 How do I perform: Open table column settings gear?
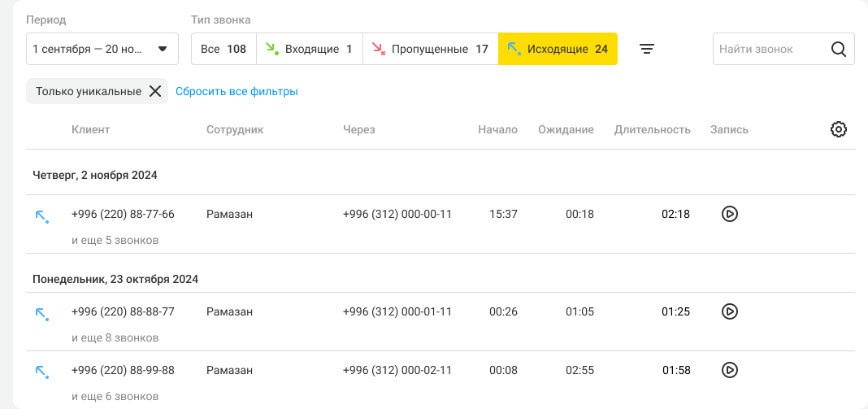click(x=839, y=129)
